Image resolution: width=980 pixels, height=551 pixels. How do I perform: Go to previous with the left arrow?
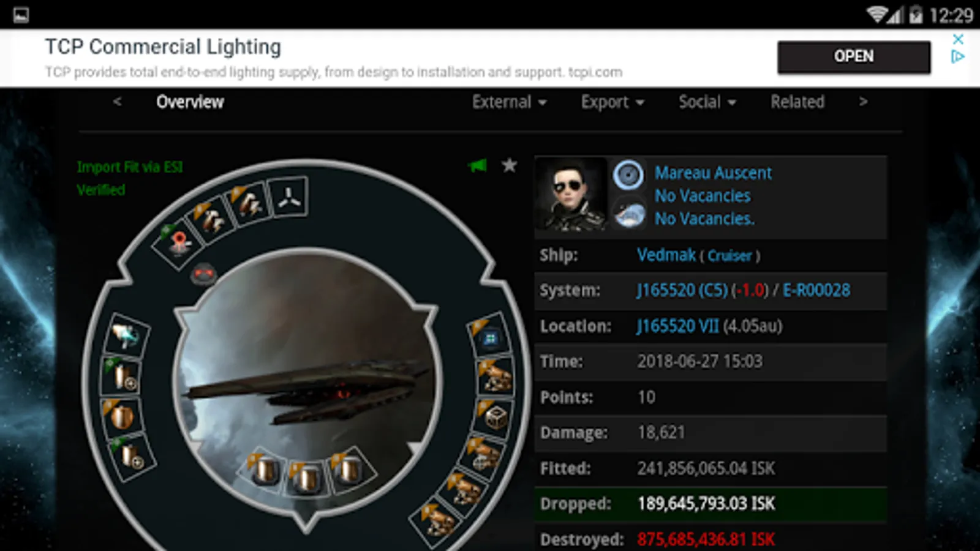117,102
